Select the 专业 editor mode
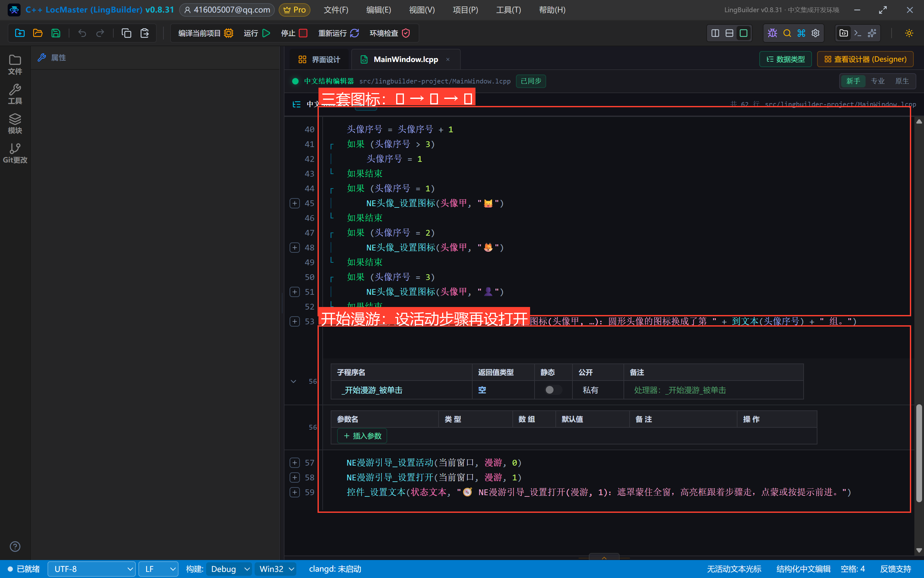Screen dimensions: 924x578 pyautogui.click(x=878, y=81)
